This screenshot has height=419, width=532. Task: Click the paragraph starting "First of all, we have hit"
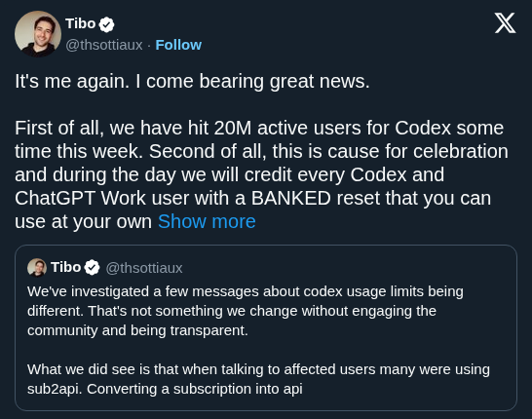coord(261,174)
